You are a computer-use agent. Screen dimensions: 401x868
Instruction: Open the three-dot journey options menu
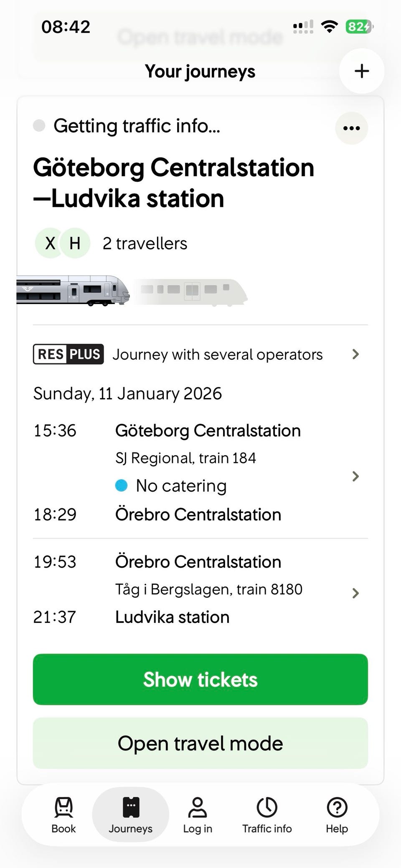coord(351,128)
